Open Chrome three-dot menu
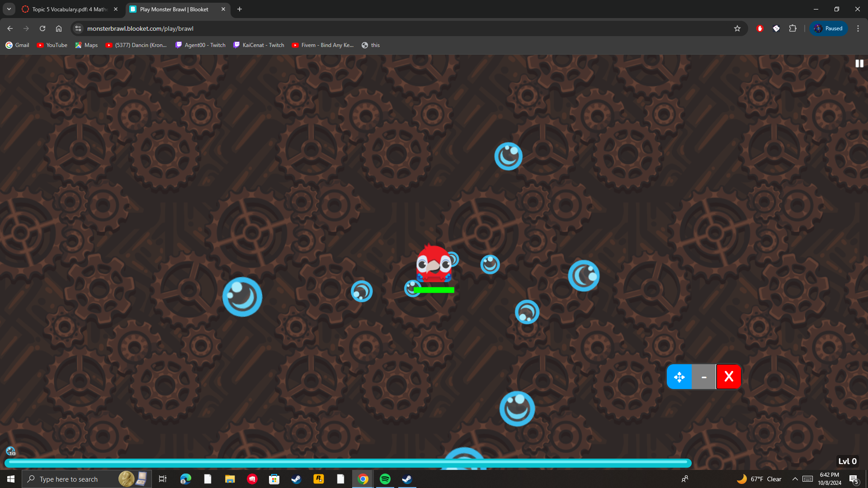This screenshot has width=868, height=488. click(858, 28)
